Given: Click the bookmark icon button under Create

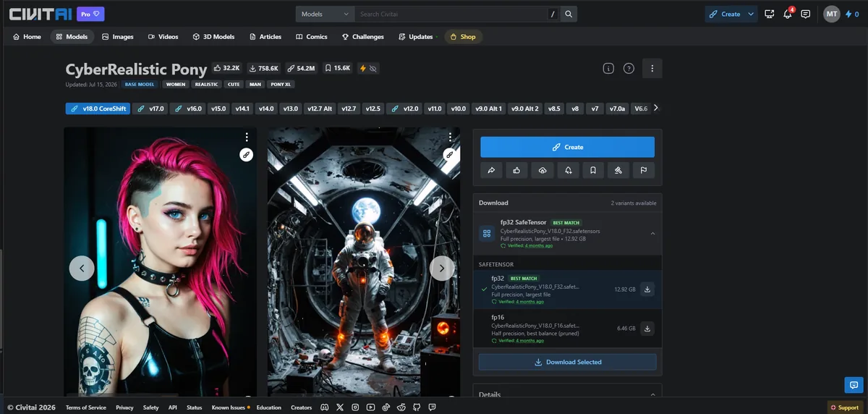Looking at the screenshot, I should point(593,171).
